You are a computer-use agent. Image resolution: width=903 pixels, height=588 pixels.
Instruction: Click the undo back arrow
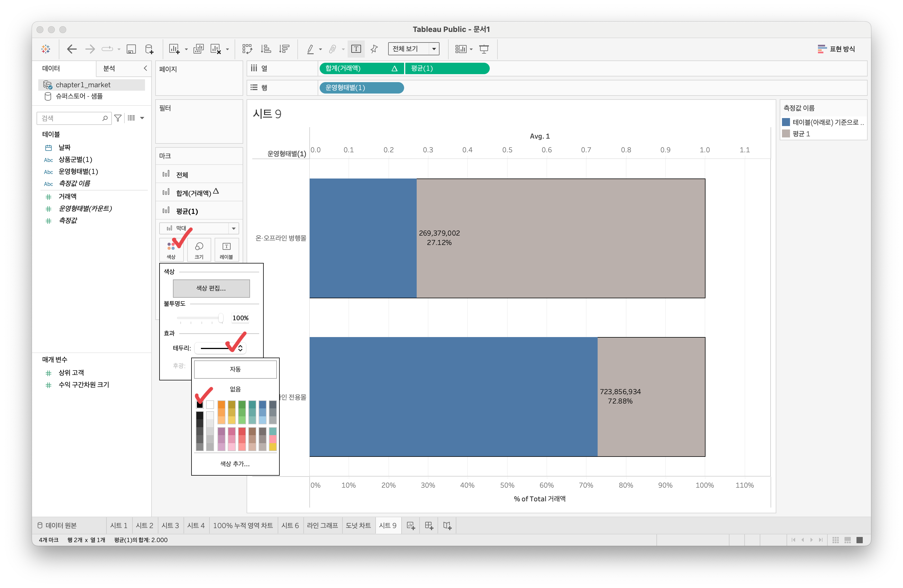[72, 49]
